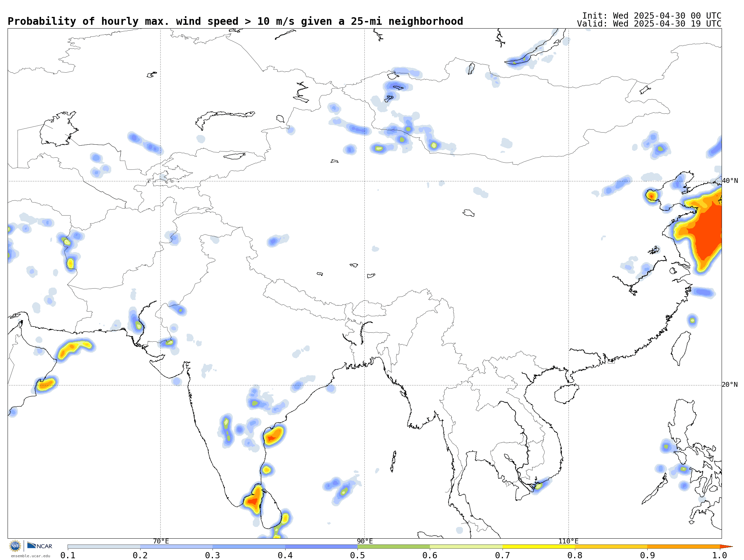Click the NSF logo icon

15,546
